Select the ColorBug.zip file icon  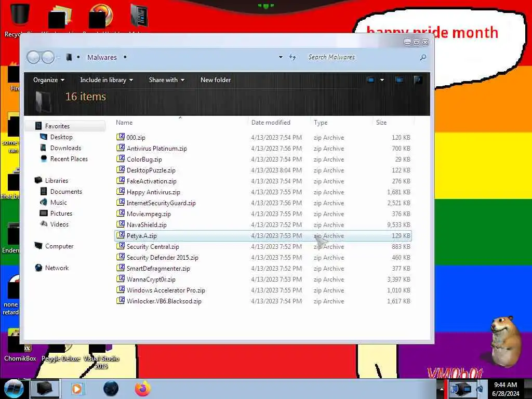coord(121,159)
